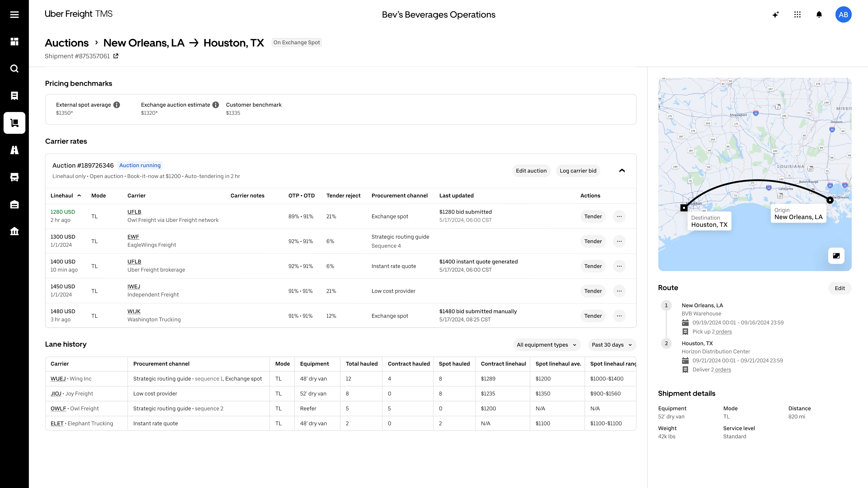This screenshot has width=868, height=488.
Task: Open the overflow menu on the UFLB row
Action: coord(619,216)
